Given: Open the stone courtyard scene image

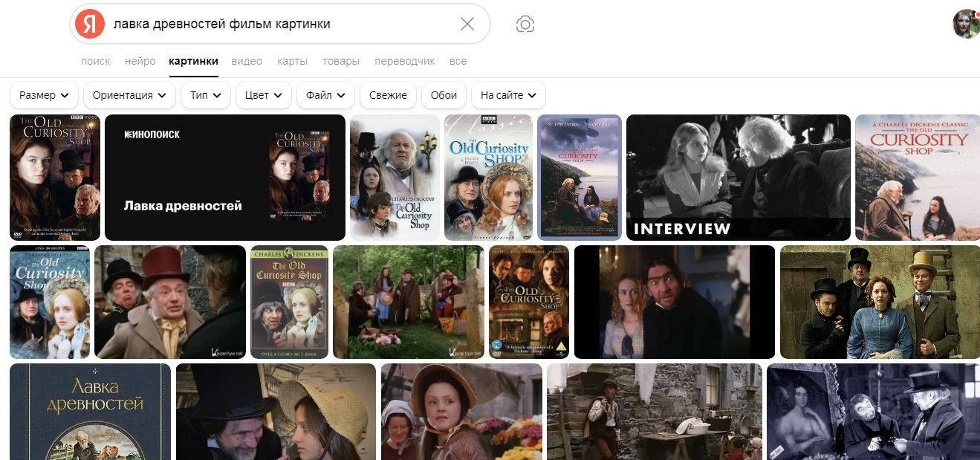Looking at the screenshot, I should point(655,411).
